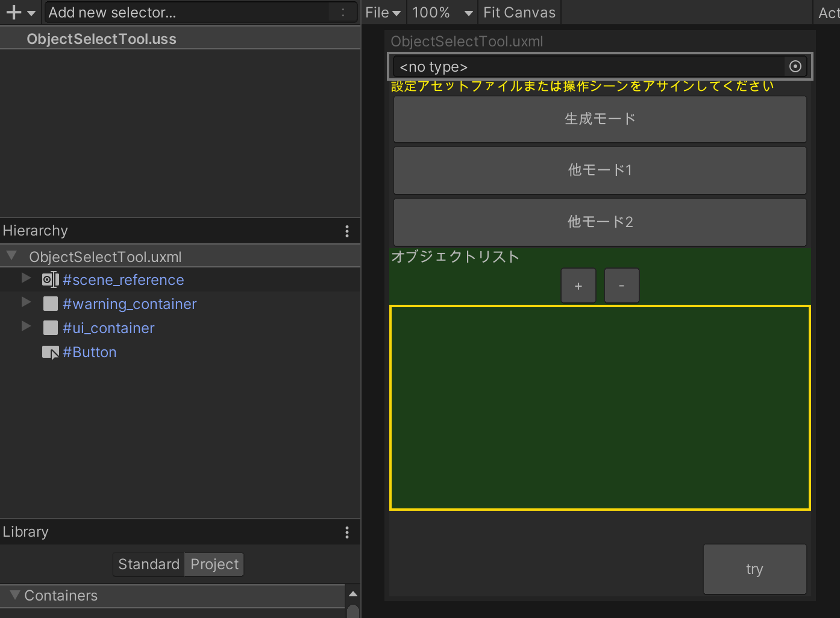Select #warning_container in the hierarchy
Screen dimensions: 840x618
click(x=130, y=304)
